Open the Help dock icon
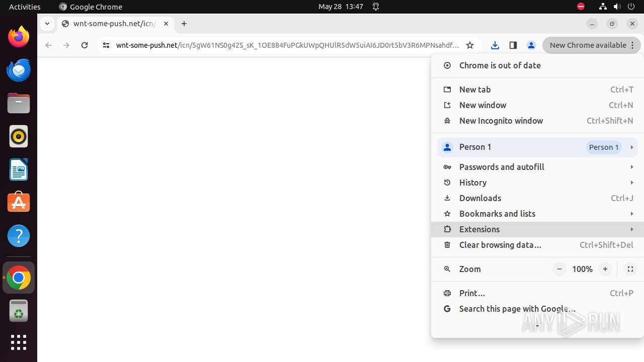This screenshot has height=362, width=644. pos(19,236)
